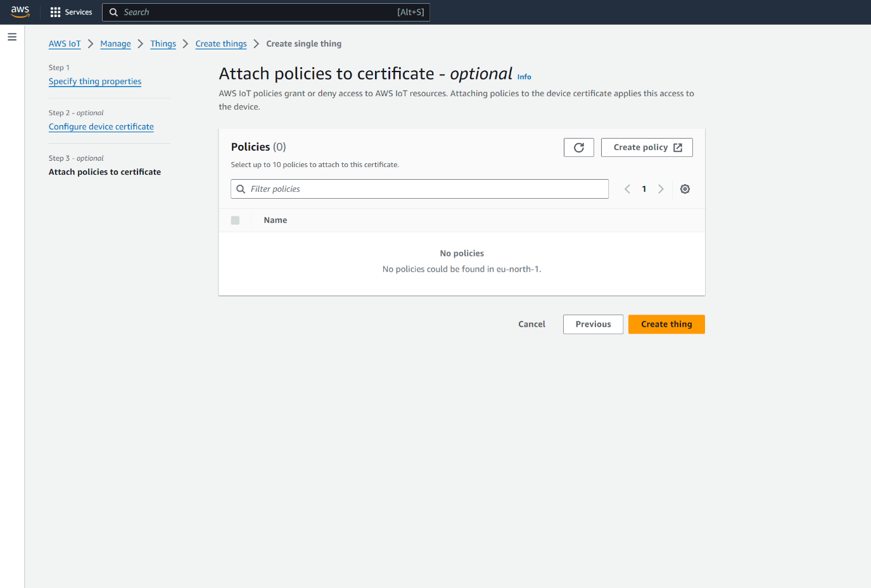Toggle the select-all policies checkbox
This screenshot has width=871, height=588.
tap(235, 220)
